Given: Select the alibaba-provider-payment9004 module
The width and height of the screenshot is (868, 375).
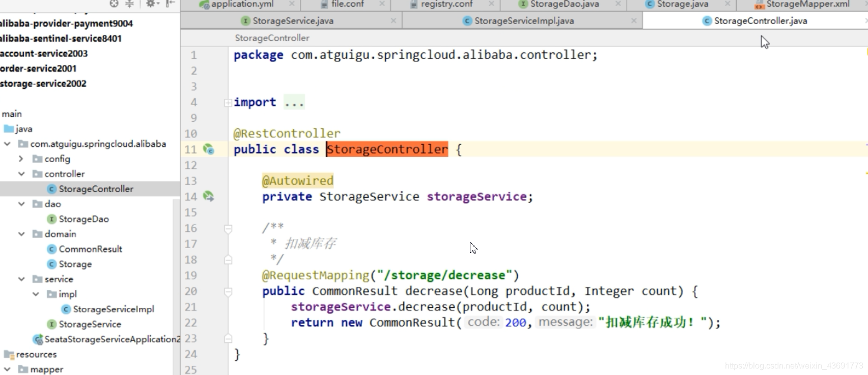Looking at the screenshot, I should 66,23.
